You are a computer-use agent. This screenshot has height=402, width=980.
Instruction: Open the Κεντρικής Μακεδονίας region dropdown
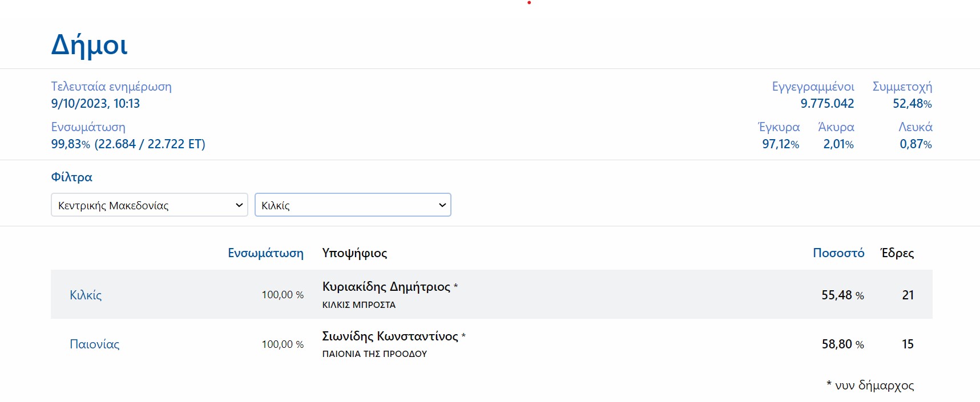(149, 205)
